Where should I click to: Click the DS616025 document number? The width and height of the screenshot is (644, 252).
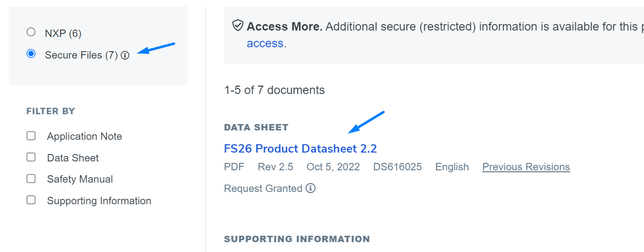pyautogui.click(x=397, y=167)
